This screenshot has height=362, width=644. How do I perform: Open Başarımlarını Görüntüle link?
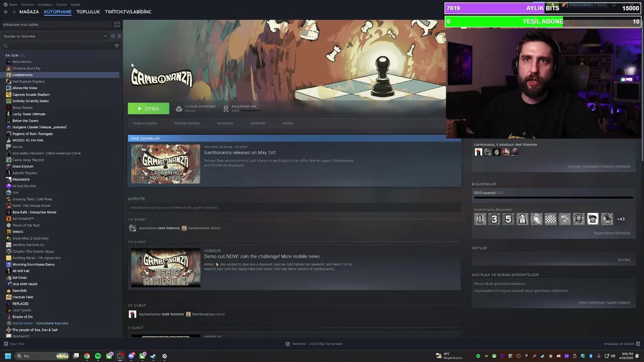(x=612, y=233)
